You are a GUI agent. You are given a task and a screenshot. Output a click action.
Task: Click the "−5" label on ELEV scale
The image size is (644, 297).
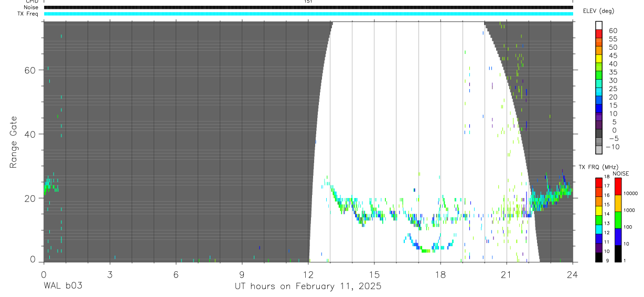[614, 139]
